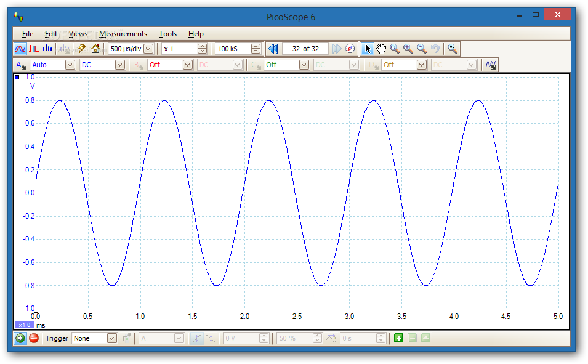Decrease zoom factor x 1 stepper down
The image size is (588, 364).
(x=202, y=51)
